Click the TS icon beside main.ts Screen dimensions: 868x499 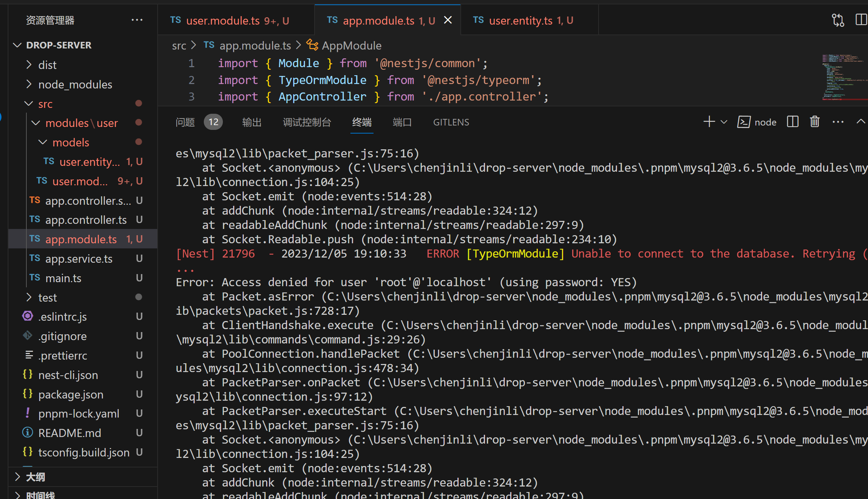point(35,277)
